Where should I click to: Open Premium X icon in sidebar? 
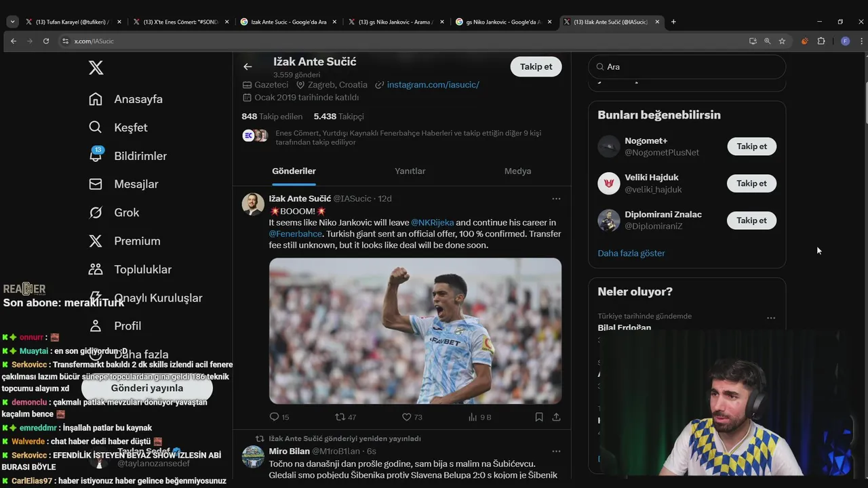tap(96, 241)
